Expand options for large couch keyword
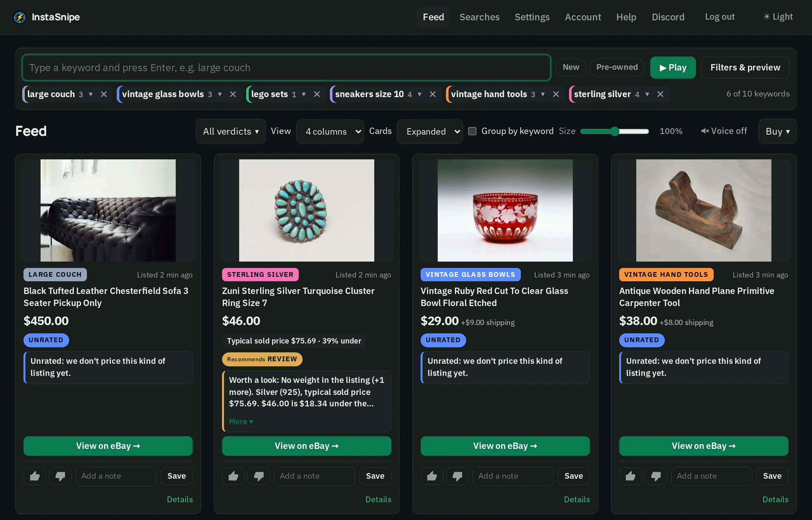 (x=91, y=94)
